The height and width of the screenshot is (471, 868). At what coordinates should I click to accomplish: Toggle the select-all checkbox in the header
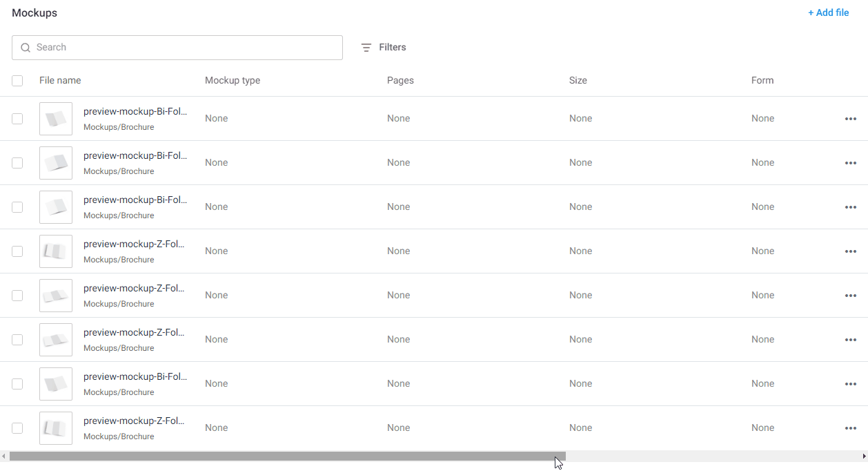(x=17, y=80)
